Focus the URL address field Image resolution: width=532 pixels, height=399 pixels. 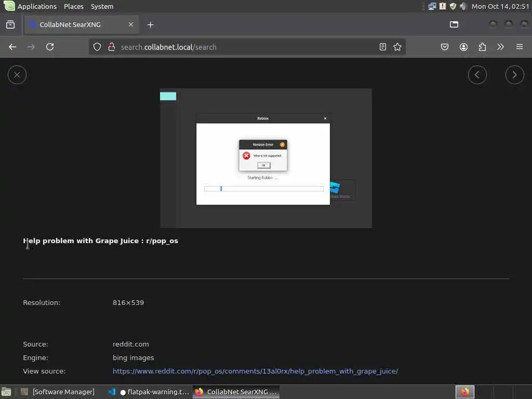248,47
